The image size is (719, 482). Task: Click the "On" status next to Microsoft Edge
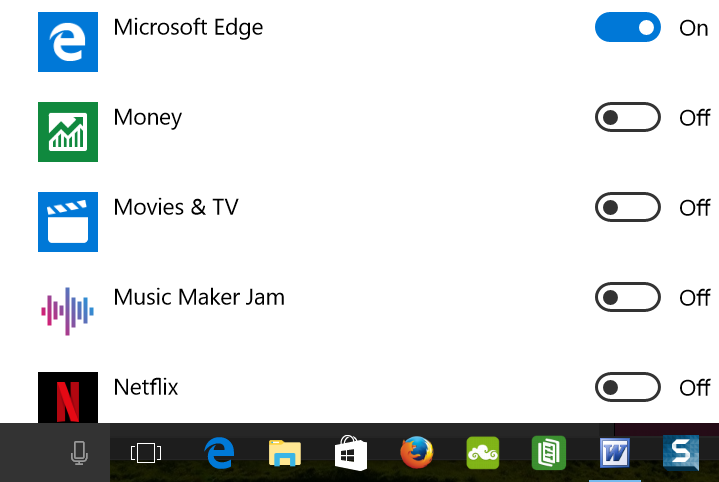tap(694, 28)
